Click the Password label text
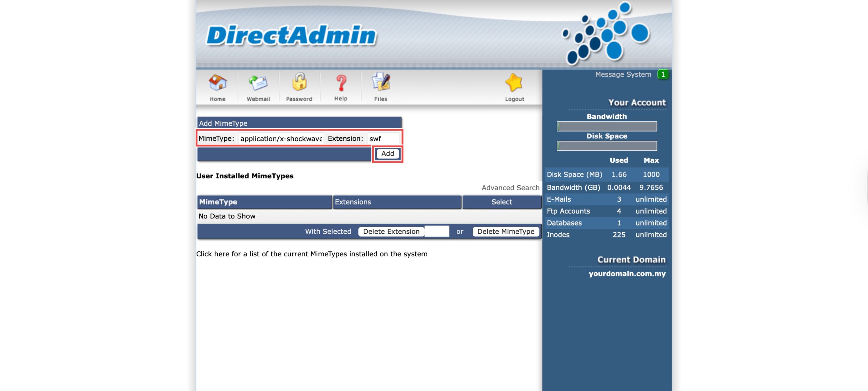The image size is (868, 391). 299,99
